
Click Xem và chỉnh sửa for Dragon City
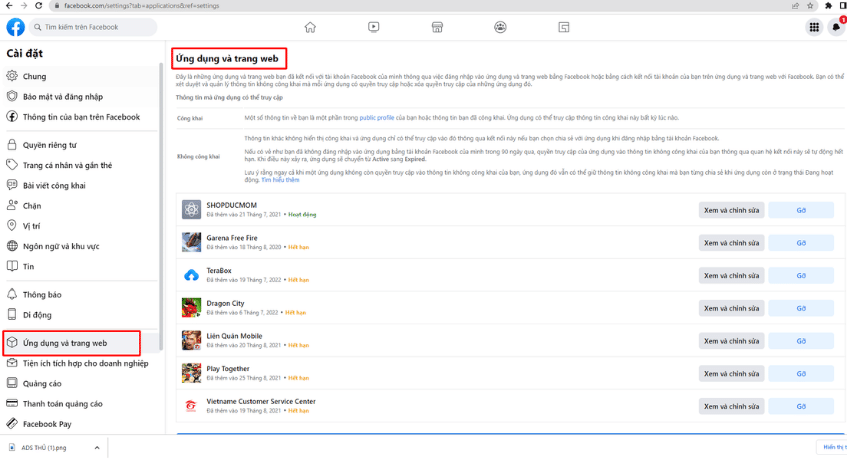click(x=731, y=308)
